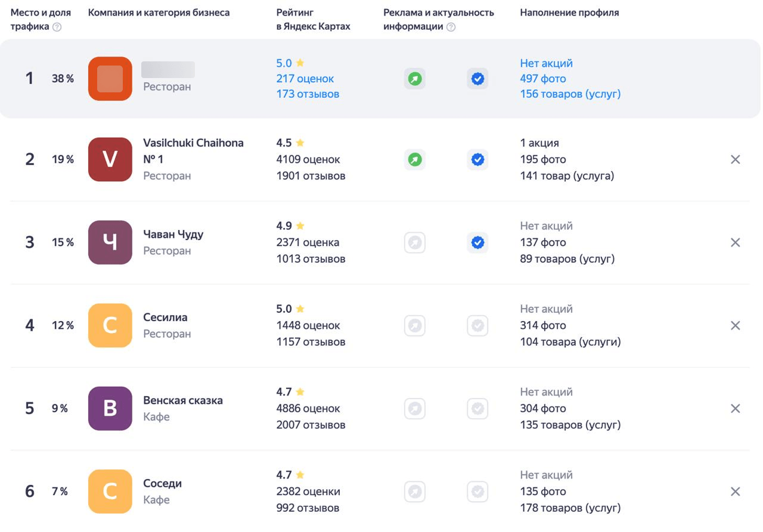Open the Чаван Чуду company name

tap(173, 234)
